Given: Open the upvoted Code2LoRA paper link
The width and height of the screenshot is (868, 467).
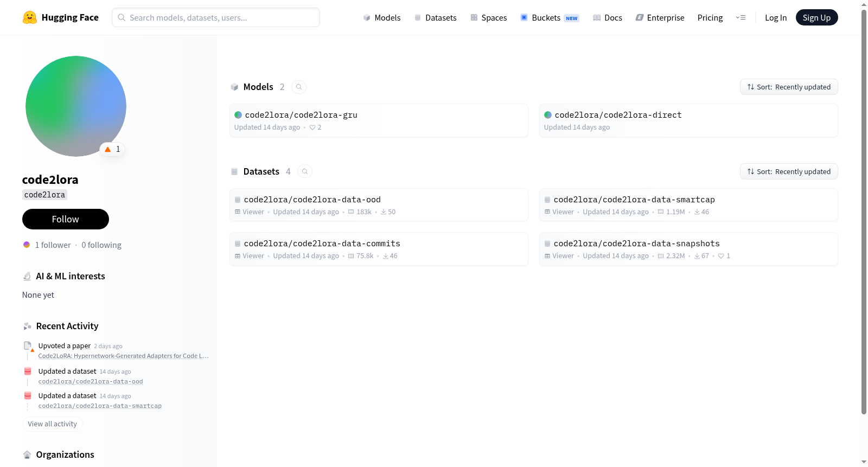Looking at the screenshot, I should [x=124, y=356].
